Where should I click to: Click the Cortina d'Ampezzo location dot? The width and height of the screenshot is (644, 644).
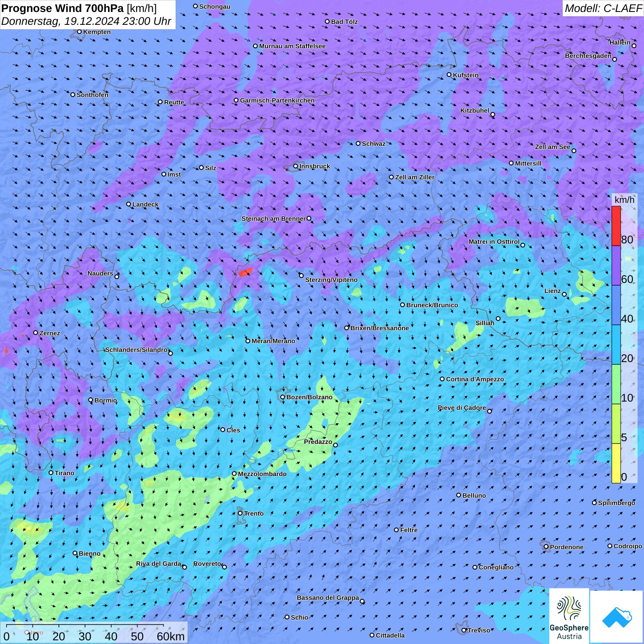(x=443, y=379)
